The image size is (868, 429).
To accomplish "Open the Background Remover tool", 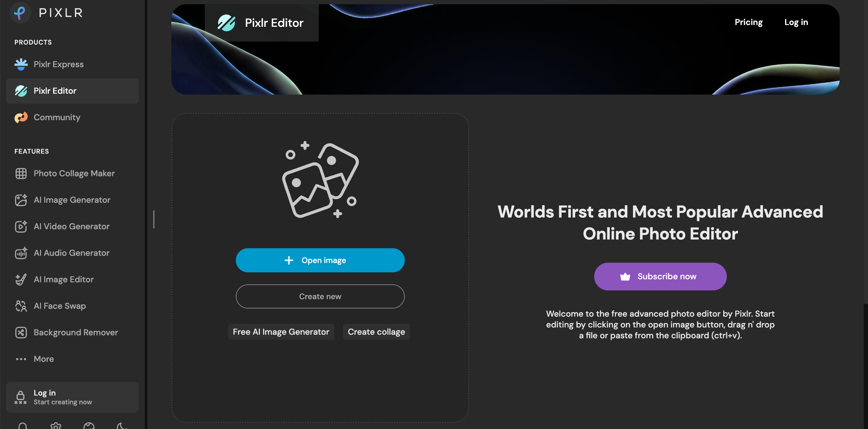I will 72,332.
